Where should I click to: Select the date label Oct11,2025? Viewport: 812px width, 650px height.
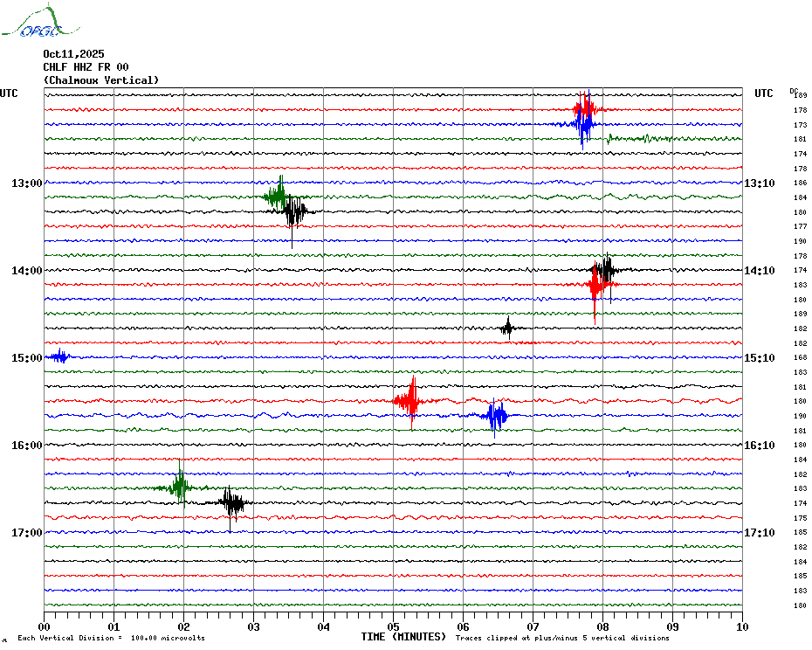(73, 54)
